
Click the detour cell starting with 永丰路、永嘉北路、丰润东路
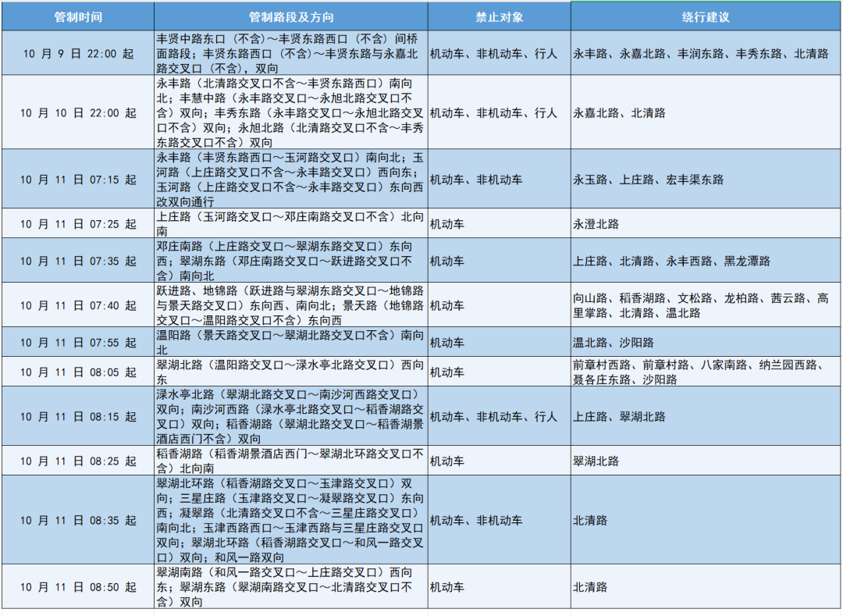tap(706, 53)
